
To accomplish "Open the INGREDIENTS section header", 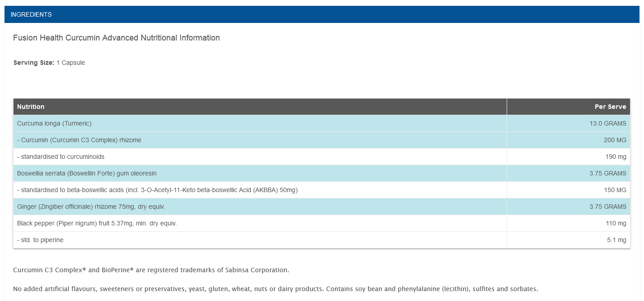I will point(322,14).
